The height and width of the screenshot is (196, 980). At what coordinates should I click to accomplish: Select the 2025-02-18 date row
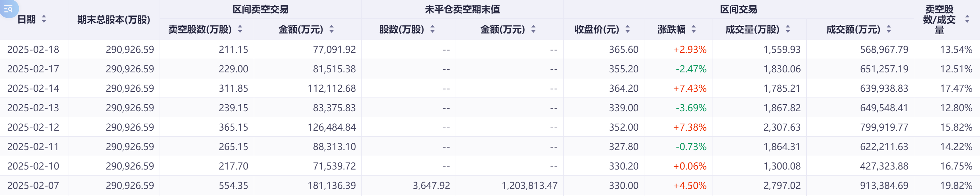pos(33,49)
